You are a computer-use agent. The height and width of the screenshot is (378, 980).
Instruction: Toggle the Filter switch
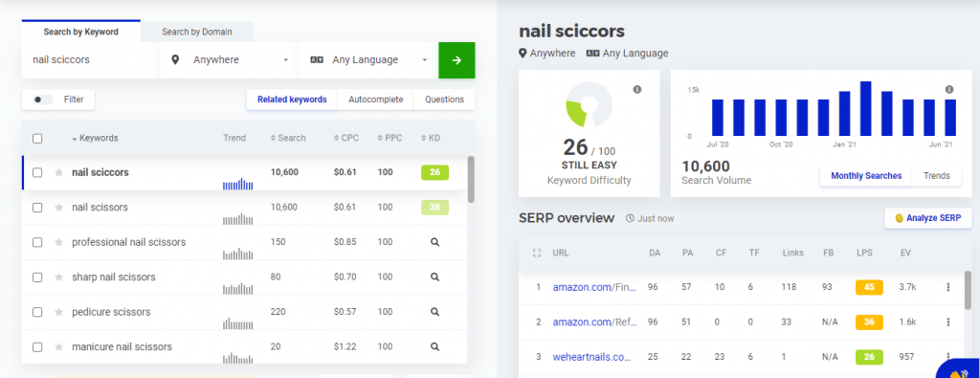[x=42, y=100]
